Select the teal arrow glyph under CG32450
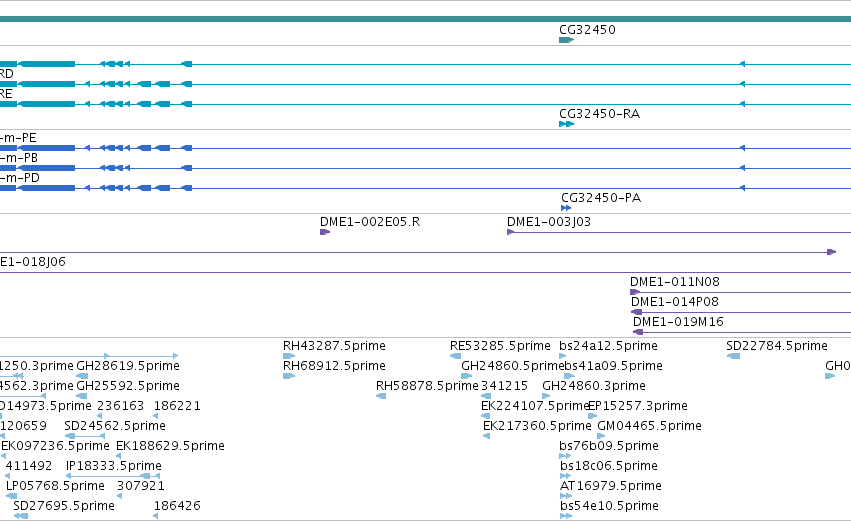This screenshot has height=521, width=851. [x=566, y=40]
